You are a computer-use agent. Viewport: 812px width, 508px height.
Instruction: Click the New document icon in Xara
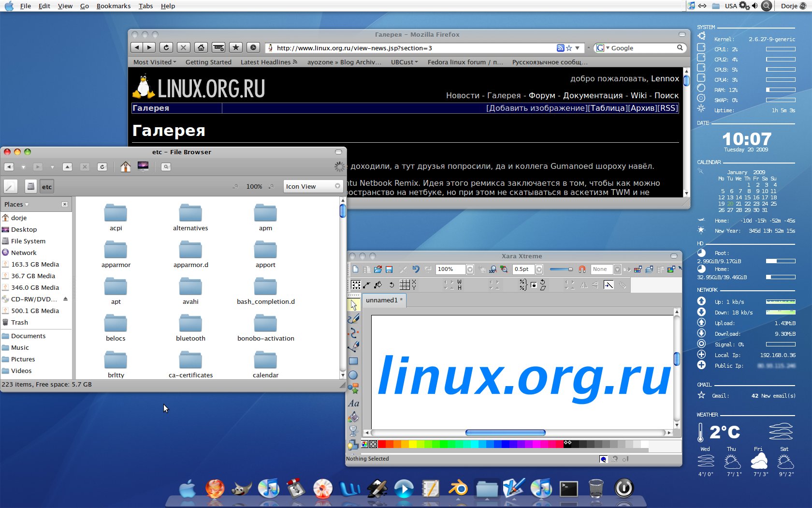pyautogui.click(x=356, y=269)
